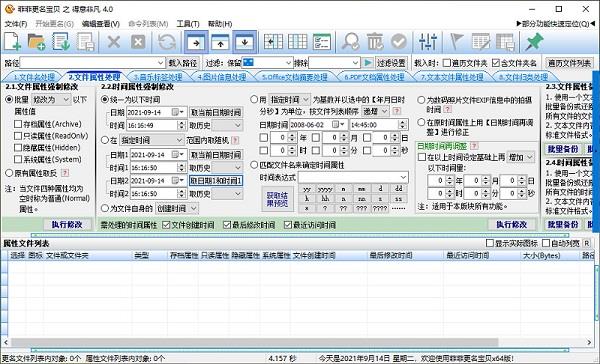Open the 排除 exclude dropdown

(355, 63)
